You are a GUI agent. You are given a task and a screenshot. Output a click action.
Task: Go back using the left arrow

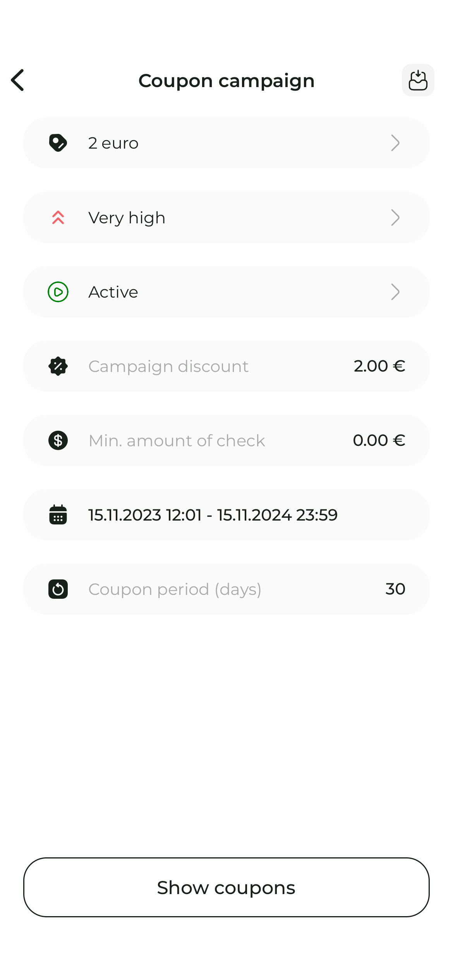pyautogui.click(x=18, y=80)
